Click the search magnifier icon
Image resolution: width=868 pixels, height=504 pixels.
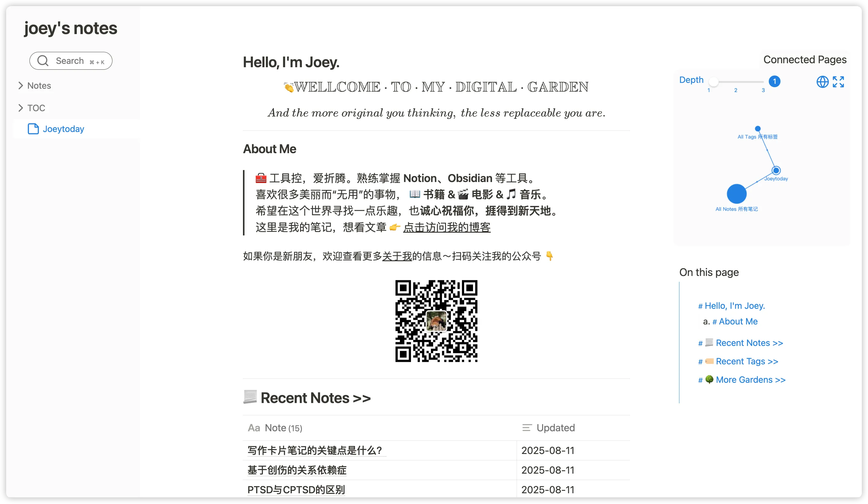[x=43, y=61]
